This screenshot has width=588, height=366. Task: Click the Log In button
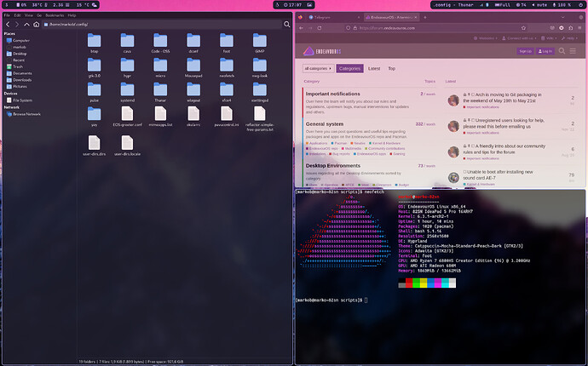point(545,51)
